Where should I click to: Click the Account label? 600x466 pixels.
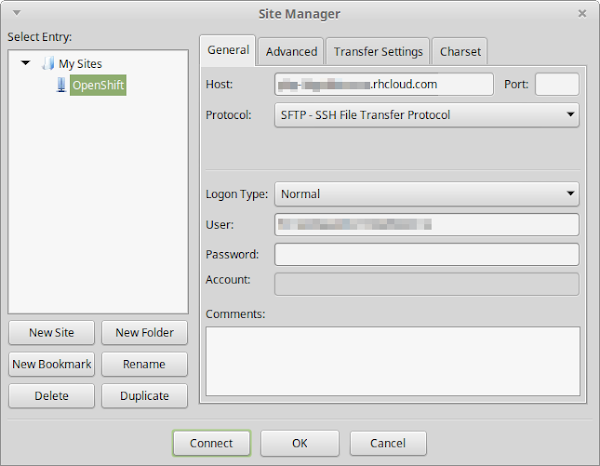(228, 280)
